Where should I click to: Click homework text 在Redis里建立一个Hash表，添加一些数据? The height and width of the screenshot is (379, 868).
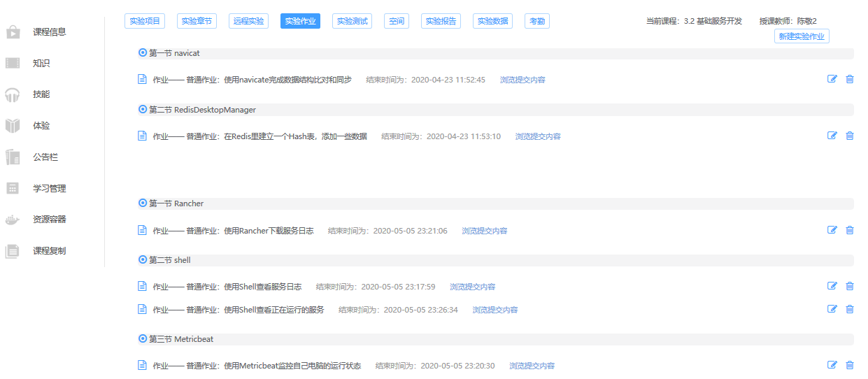point(295,136)
